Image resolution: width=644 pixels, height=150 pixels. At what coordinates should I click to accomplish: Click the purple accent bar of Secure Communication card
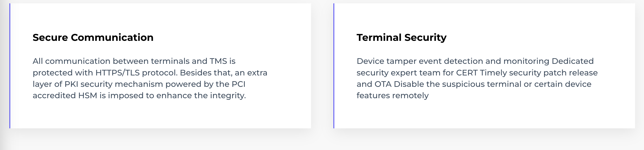pos(10,66)
